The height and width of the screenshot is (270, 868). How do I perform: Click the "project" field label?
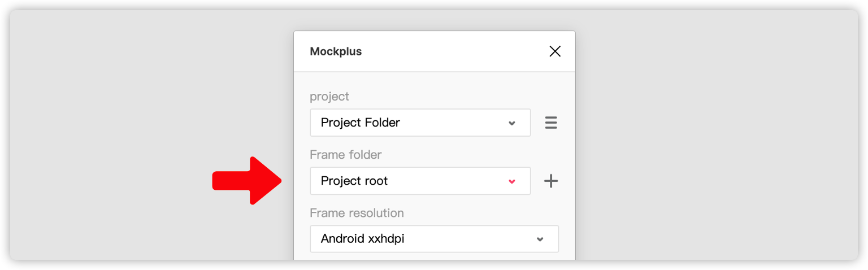329,97
